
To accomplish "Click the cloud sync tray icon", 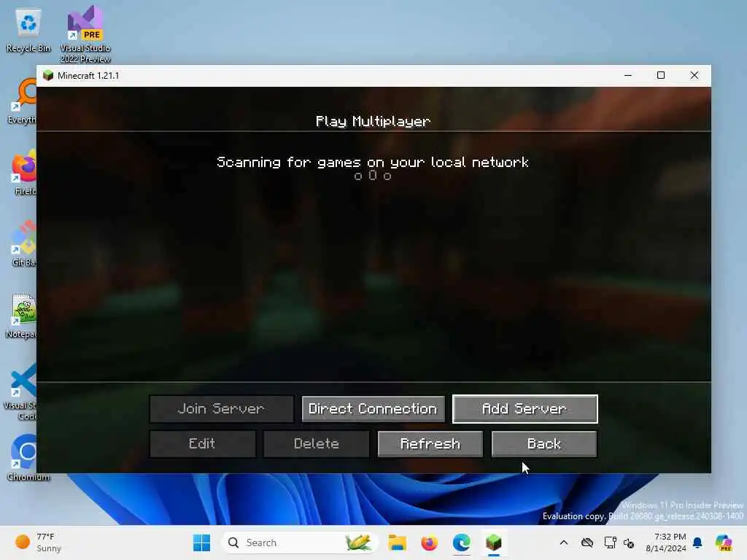I will [x=587, y=542].
